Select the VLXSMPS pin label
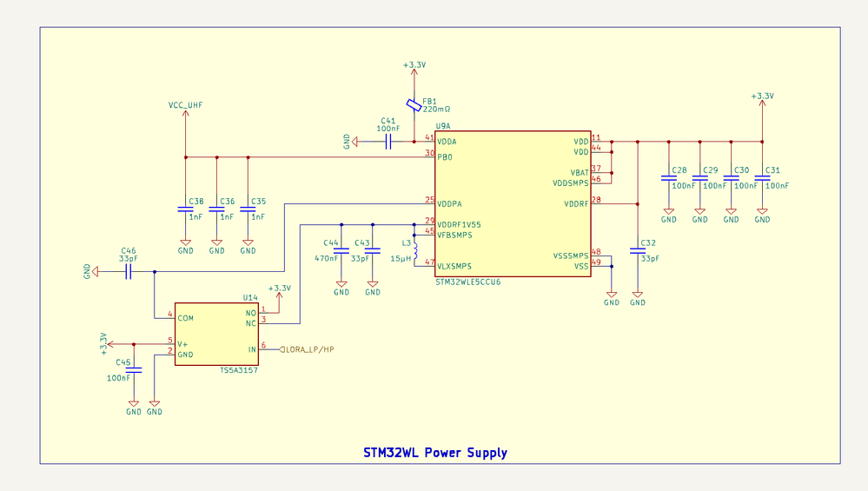The height and width of the screenshot is (491, 868). 454,266
